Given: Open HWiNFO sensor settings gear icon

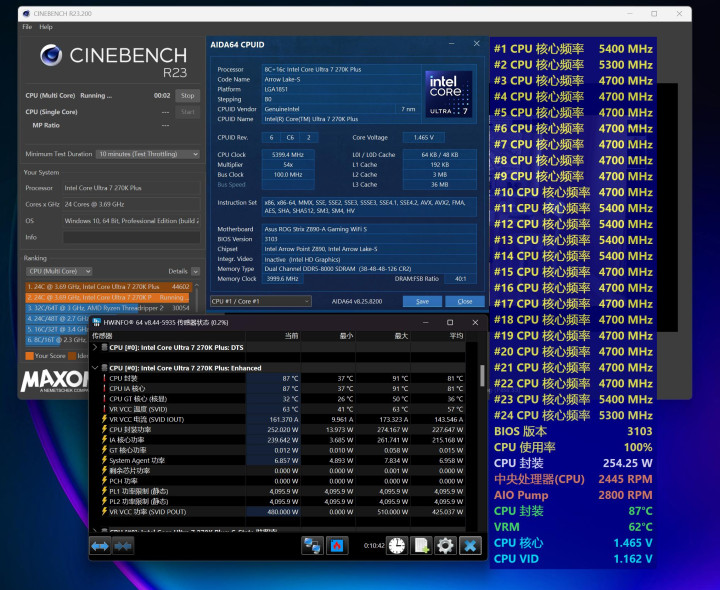Looking at the screenshot, I should pyautogui.click(x=445, y=545).
